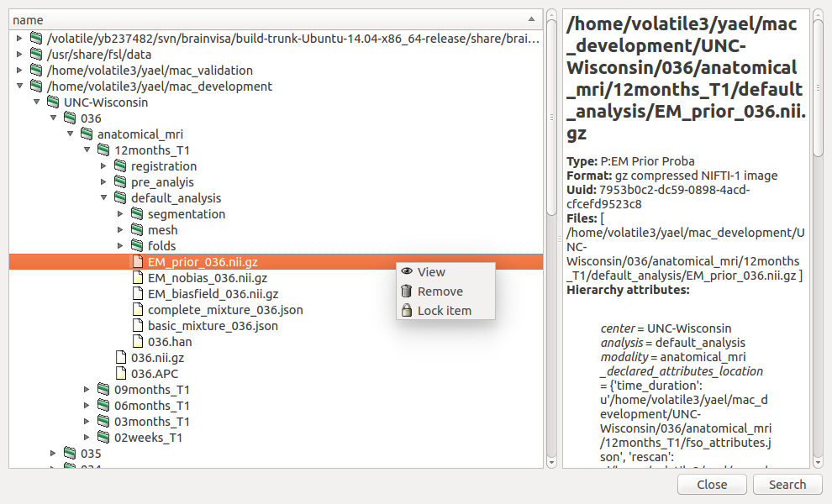Click the file icon next to EM_nobias_036.nii.gz
Image resolution: width=832 pixels, height=504 pixels.
tap(137, 278)
